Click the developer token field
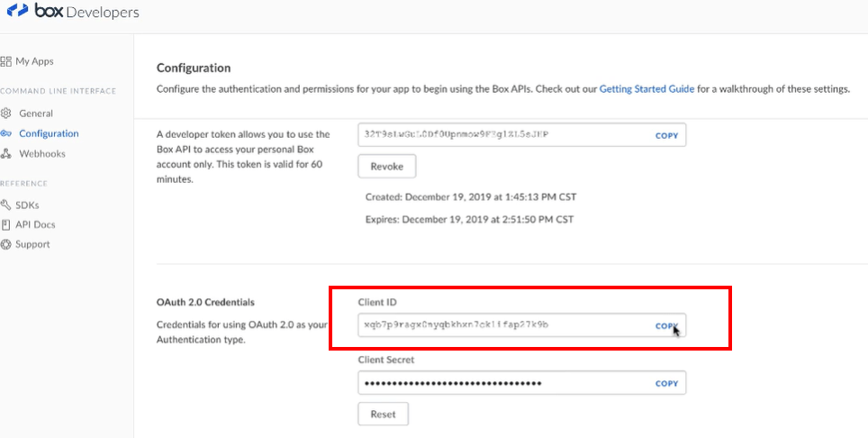 pyautogui.click(x=522, y=134)
